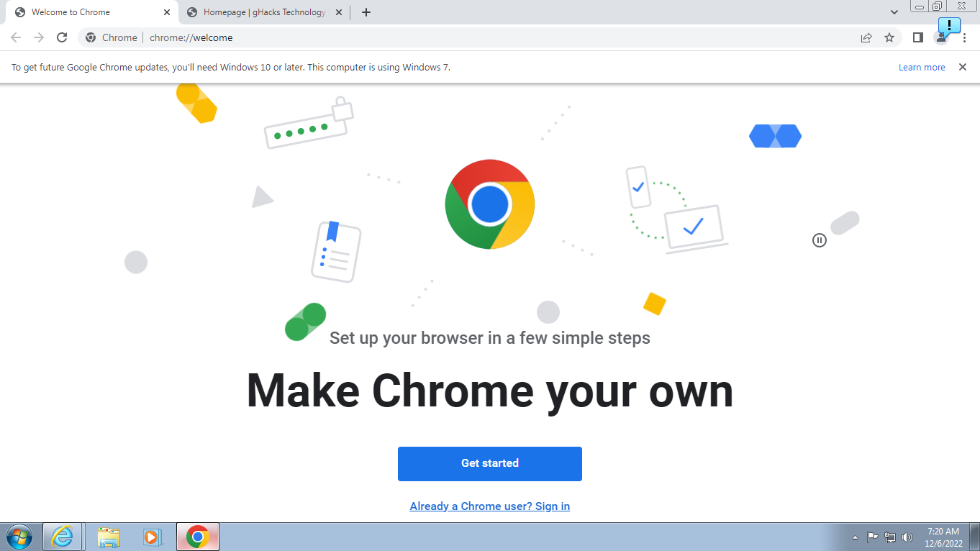Screen dimensions: 980x551
Task: Click the profile avatar in the toolbar
Action: [x=941, y=37]
